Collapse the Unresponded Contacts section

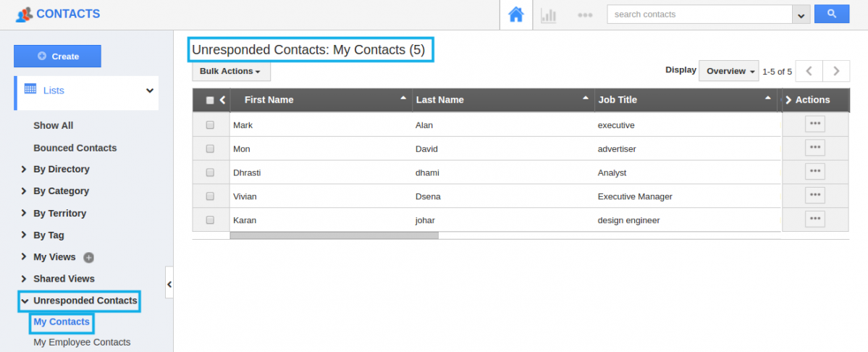click(x=25, y=301)
